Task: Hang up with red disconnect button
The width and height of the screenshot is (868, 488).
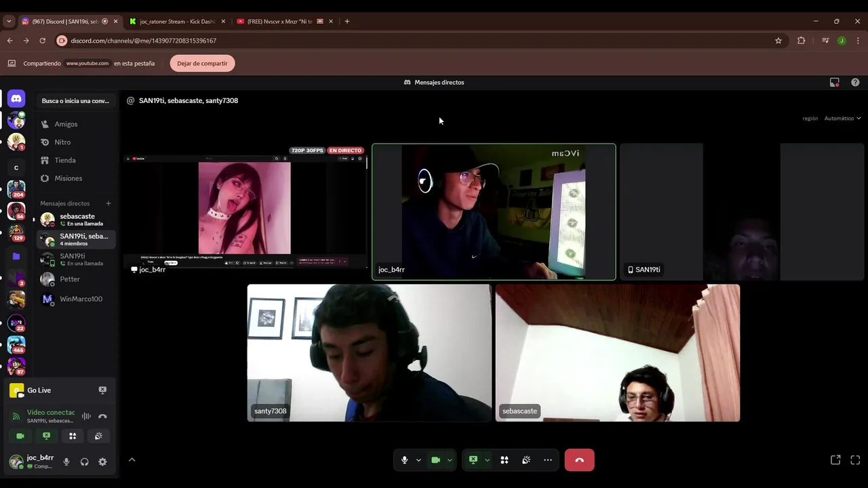Action: [x=579, y=460]
